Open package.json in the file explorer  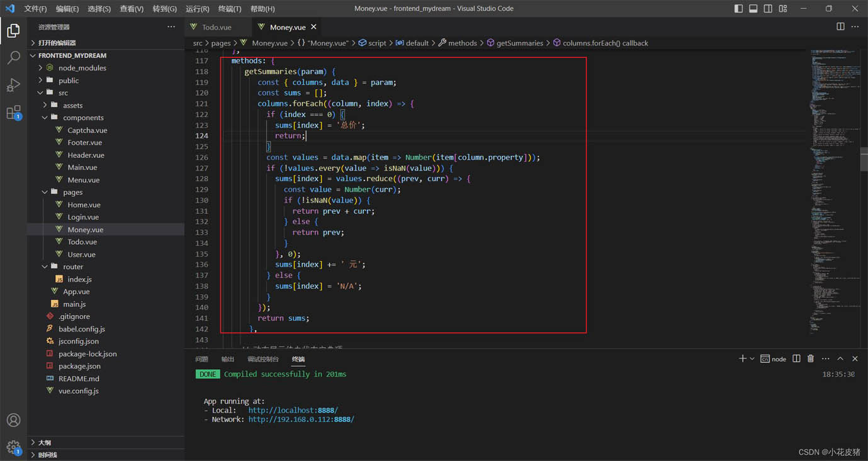[x=79, y=366]
